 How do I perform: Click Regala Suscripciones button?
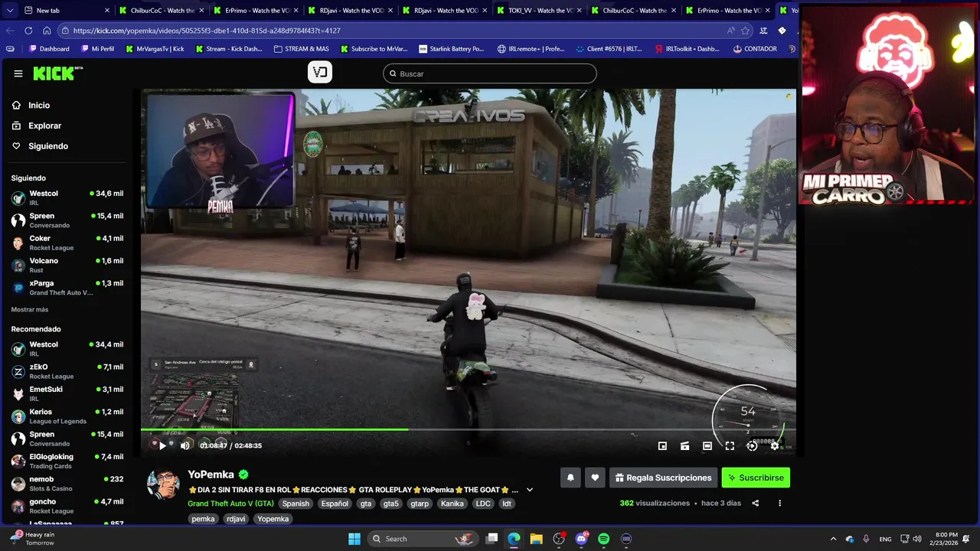[663, 478]
